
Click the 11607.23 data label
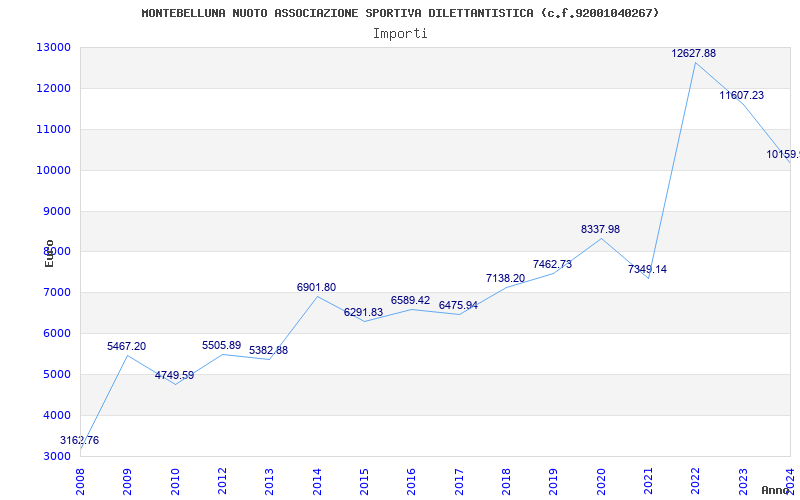[x=742, y=95]
